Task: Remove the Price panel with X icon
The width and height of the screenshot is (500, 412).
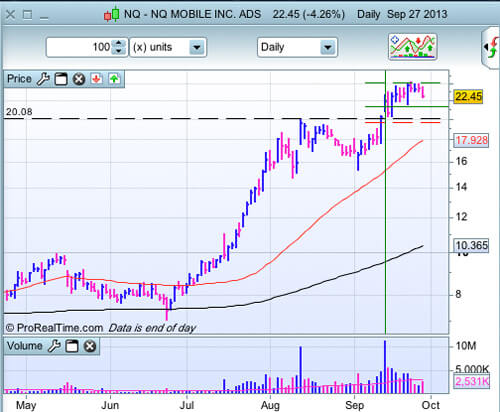Action: 79,79
